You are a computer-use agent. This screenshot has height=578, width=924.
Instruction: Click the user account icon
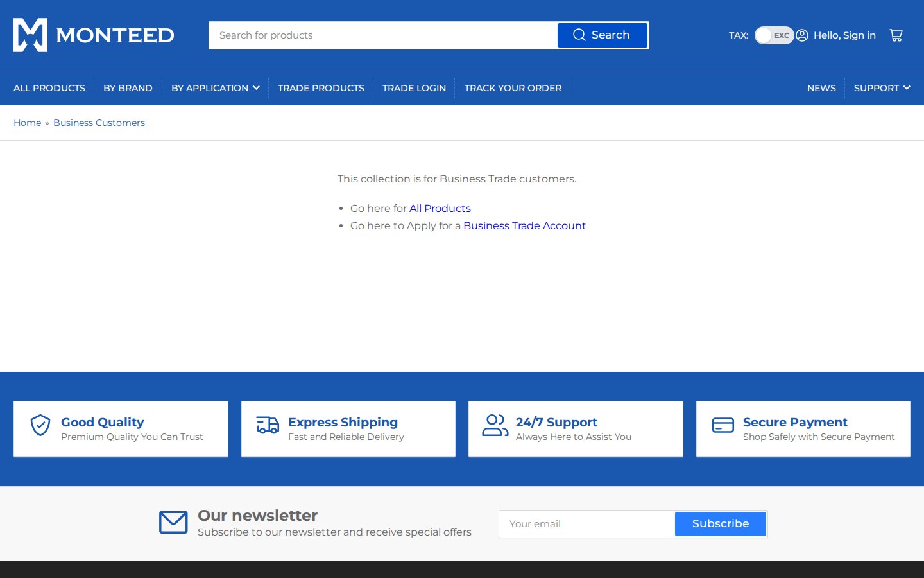[x=802, y=35]
